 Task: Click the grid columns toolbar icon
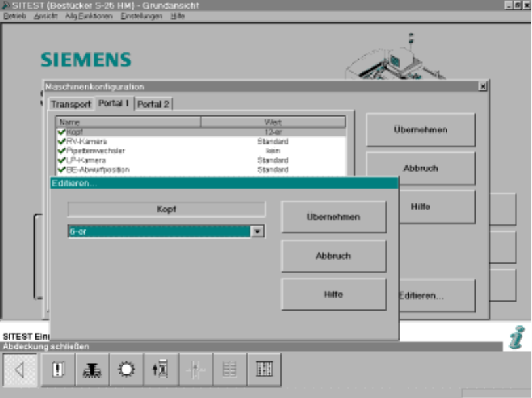pos(264,369)
